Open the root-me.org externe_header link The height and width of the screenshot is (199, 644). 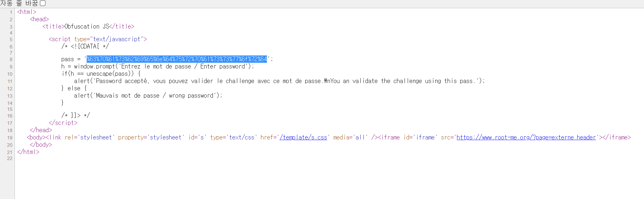(x=526, y=137)
